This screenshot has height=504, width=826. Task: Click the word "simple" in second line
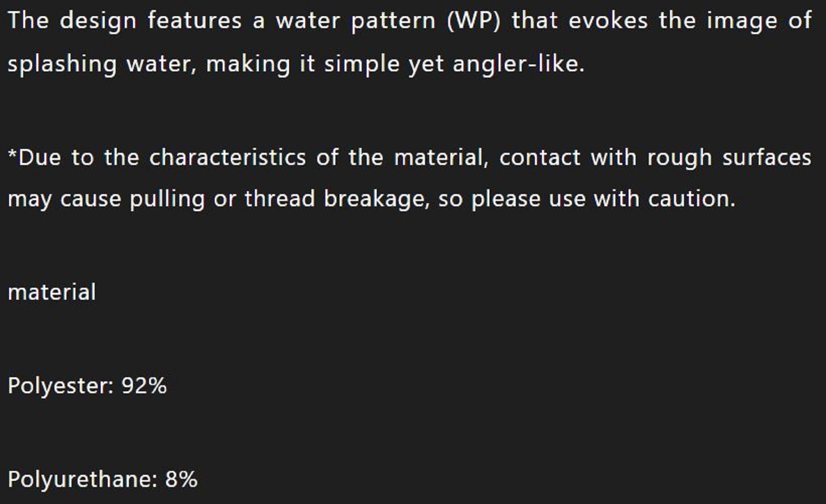(362, 65)
